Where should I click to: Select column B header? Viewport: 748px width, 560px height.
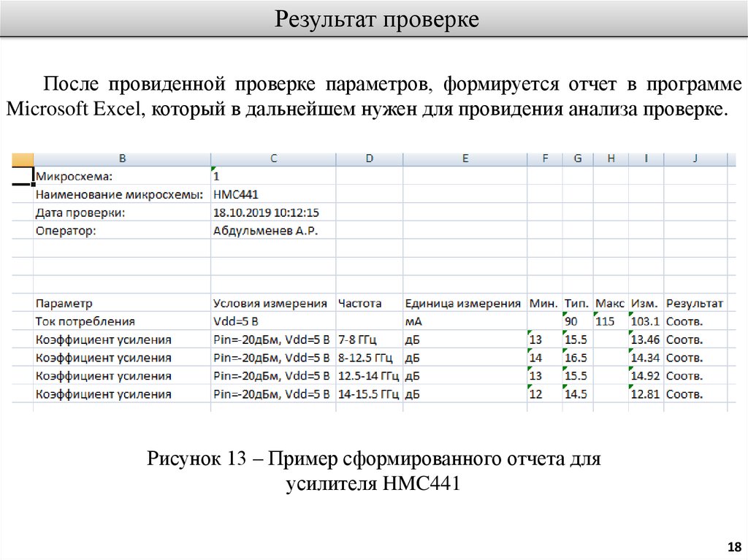[122, 158]
